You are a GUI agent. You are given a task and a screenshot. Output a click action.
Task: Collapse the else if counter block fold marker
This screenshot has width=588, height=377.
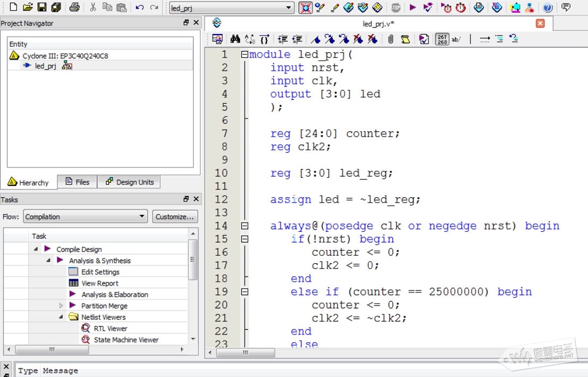point(245,292)
